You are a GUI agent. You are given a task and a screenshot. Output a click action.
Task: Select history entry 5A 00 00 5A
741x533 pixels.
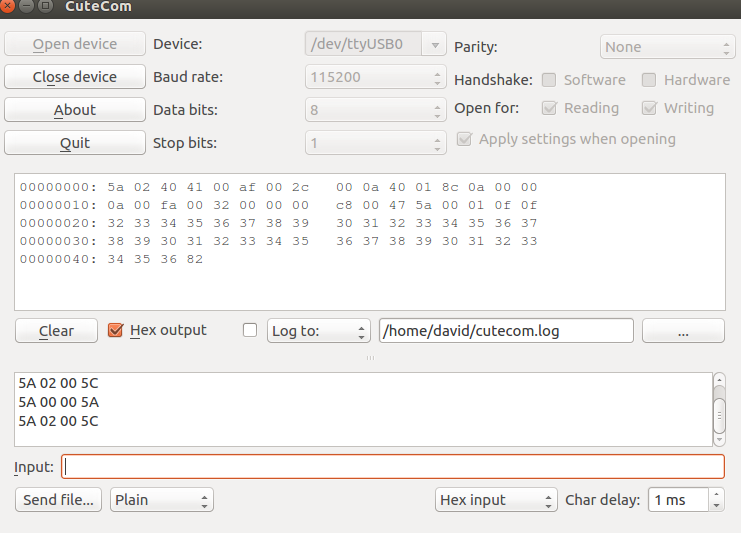pos(59,402)
